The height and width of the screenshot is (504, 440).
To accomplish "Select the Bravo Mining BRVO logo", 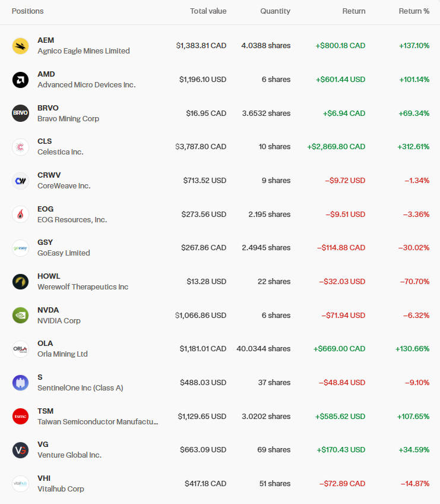I will [20, 113].
